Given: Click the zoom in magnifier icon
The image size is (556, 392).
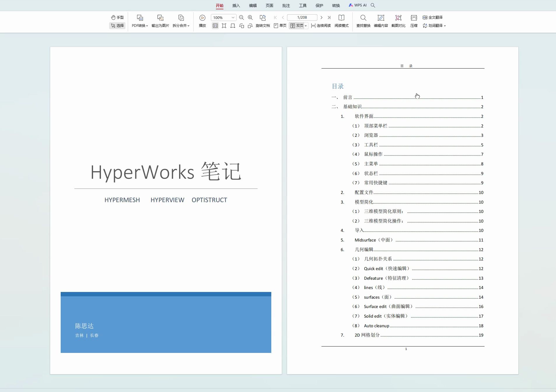Looking at the screenshot, I should point(250,17).
